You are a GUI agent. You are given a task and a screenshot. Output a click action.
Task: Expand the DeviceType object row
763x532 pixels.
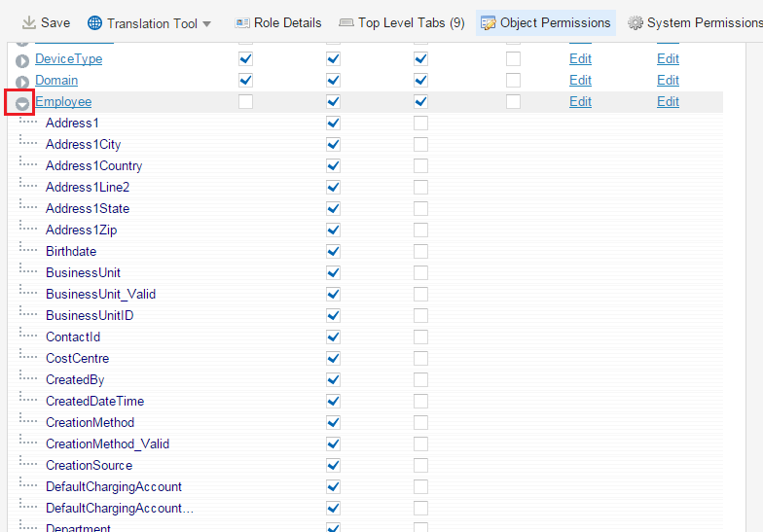21,60
